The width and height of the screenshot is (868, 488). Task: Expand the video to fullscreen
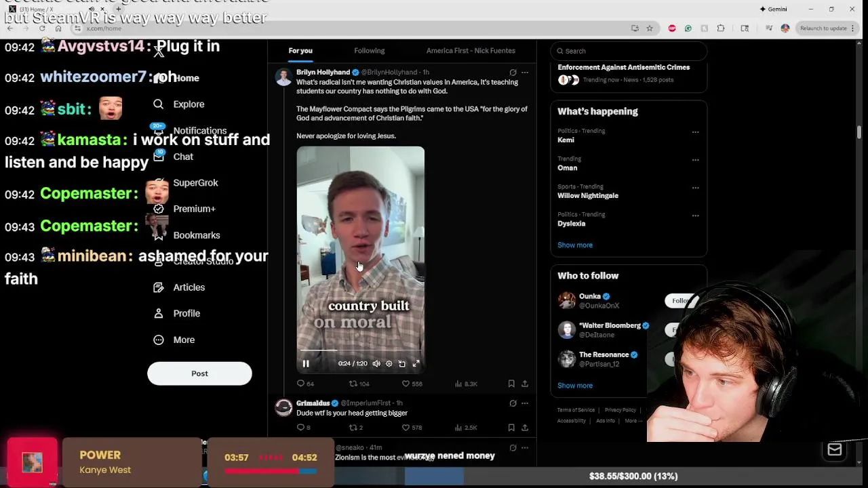[416, 364]
